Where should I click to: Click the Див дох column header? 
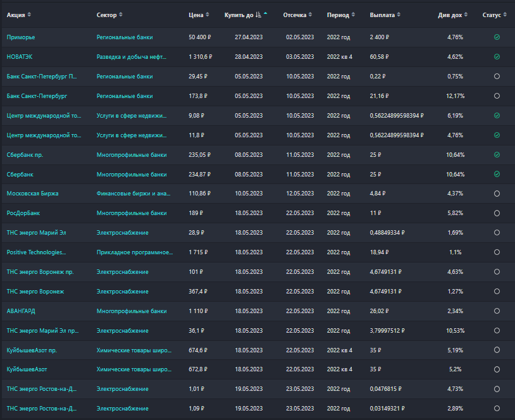(x=450, y=15)
